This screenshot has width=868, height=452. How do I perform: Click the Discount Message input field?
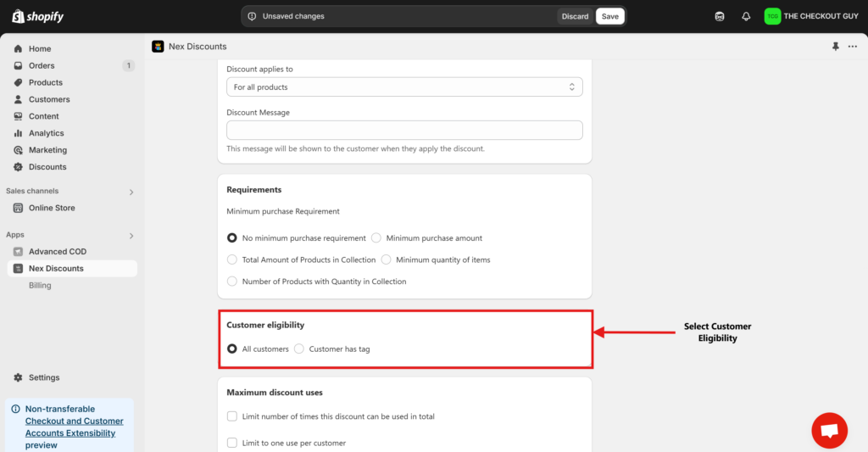coord(404,130)
